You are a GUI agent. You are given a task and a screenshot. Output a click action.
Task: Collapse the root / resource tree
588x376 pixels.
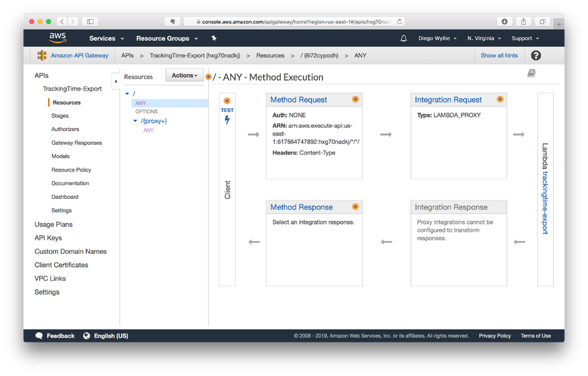tap(127, 94)
